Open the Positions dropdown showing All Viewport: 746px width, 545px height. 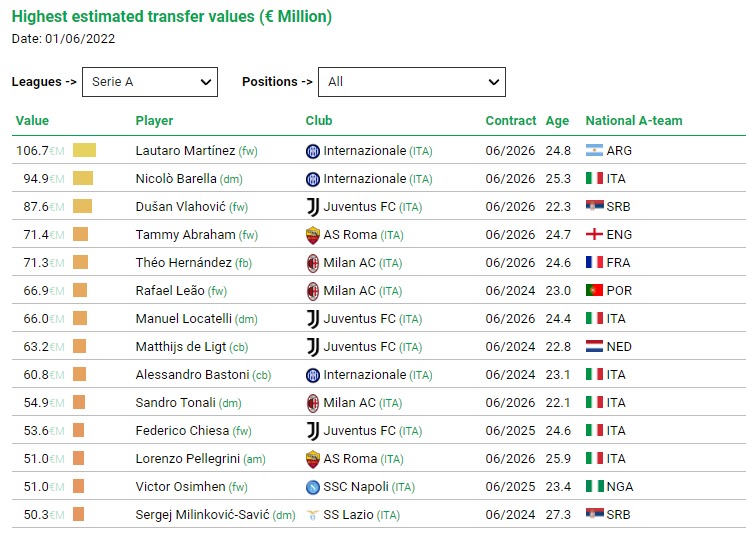click(x=412, y=82)
